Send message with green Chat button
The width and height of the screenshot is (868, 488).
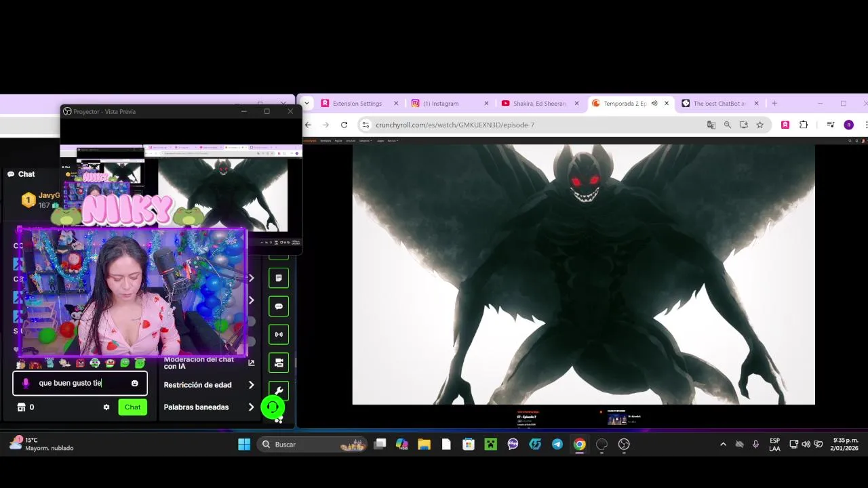click(132, 407)
